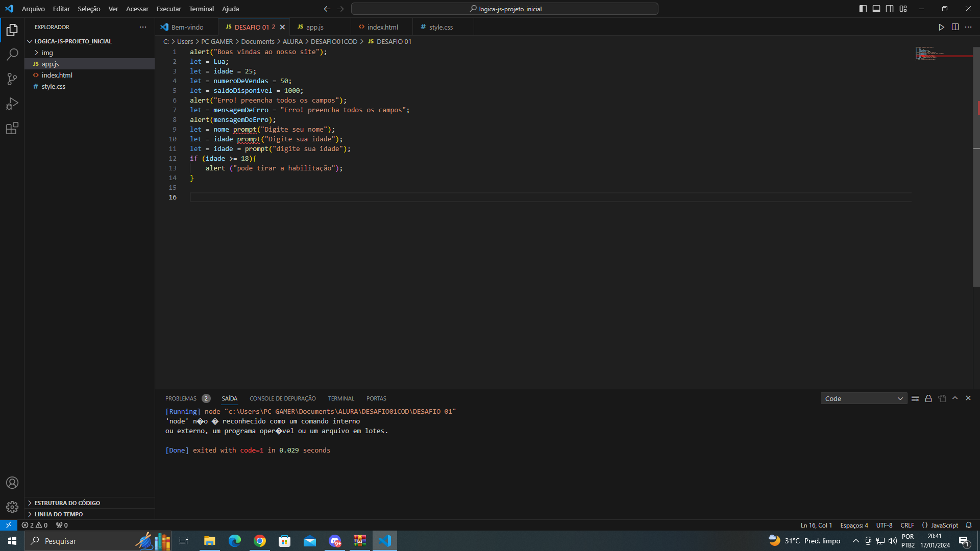Image resolution: width=980 pixels, height=551 pixels.
Task: Click the errors and warnings status indicator
Action: [x=35, y=525]
